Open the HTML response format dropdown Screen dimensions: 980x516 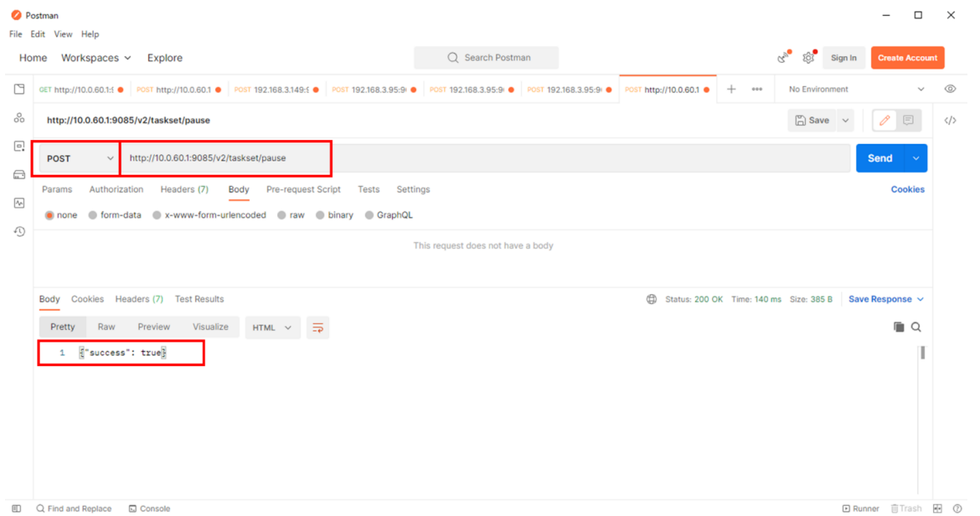tap(272, 328)
